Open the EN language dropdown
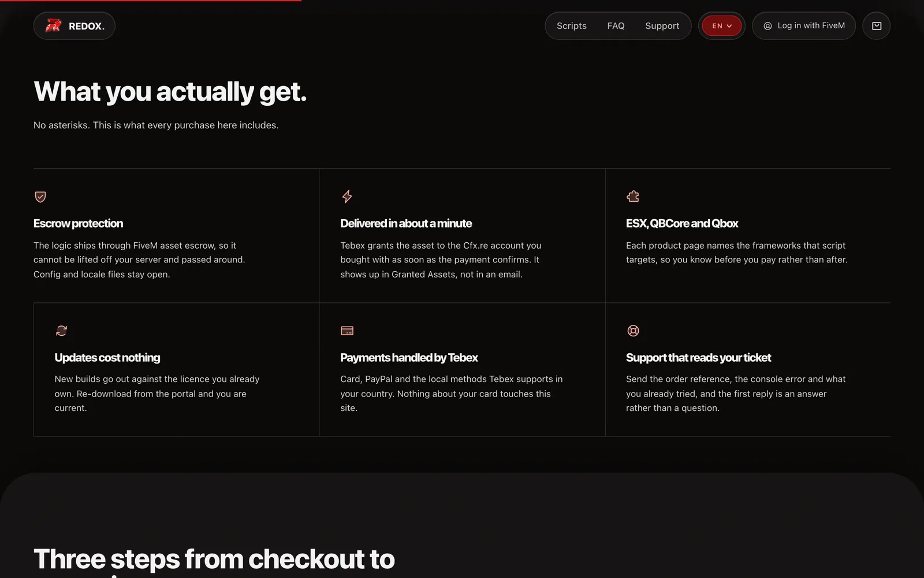The height and width of the screenshot is (578, 924). [x=721, y=26]
